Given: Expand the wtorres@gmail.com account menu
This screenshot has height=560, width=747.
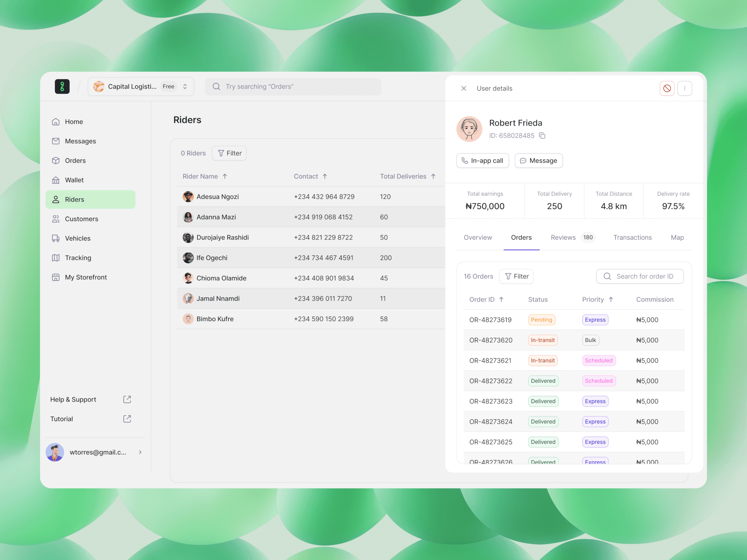Looking at the screenshot, I should click(x=140, y=452).
